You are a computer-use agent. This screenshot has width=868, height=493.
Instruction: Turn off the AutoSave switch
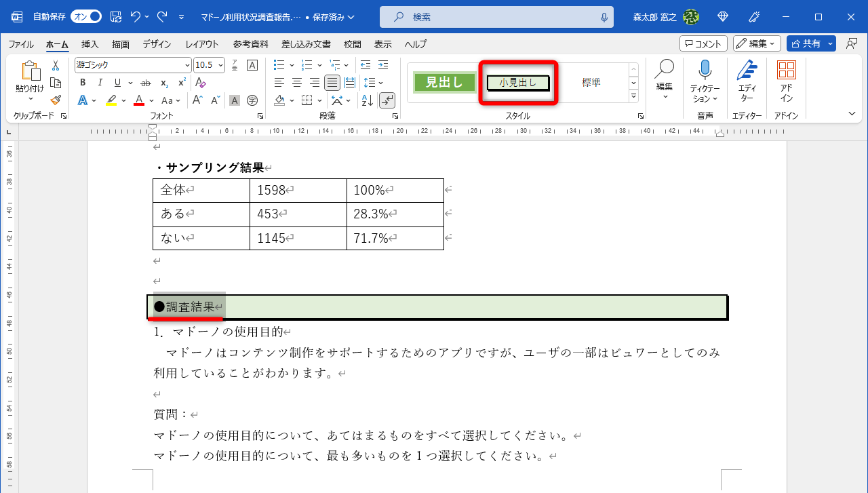pyautogui.click(x=86, y=17)
